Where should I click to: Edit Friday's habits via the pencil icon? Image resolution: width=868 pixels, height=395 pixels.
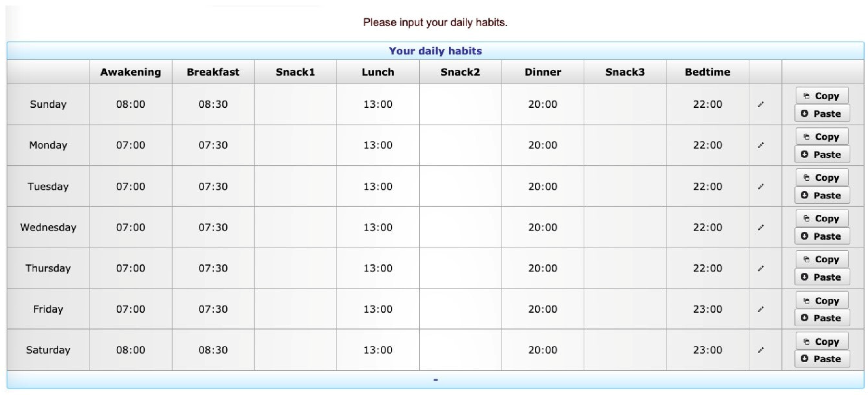tap(760, 309)
